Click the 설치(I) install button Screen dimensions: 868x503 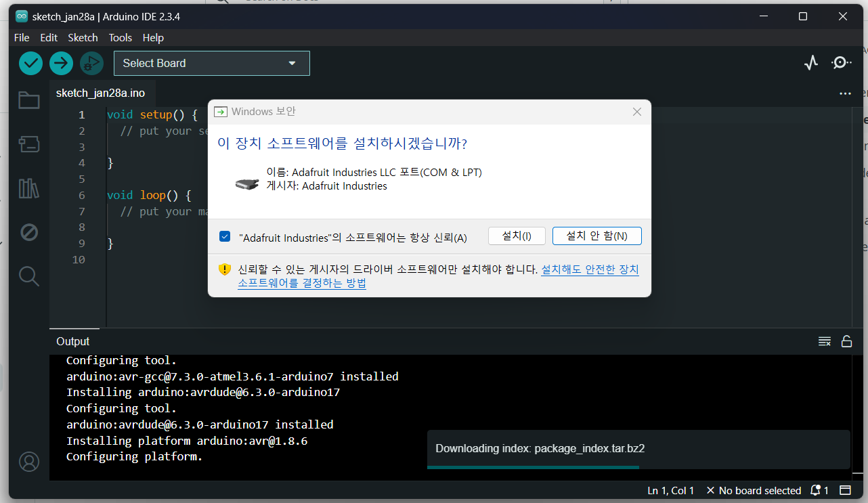516,236
